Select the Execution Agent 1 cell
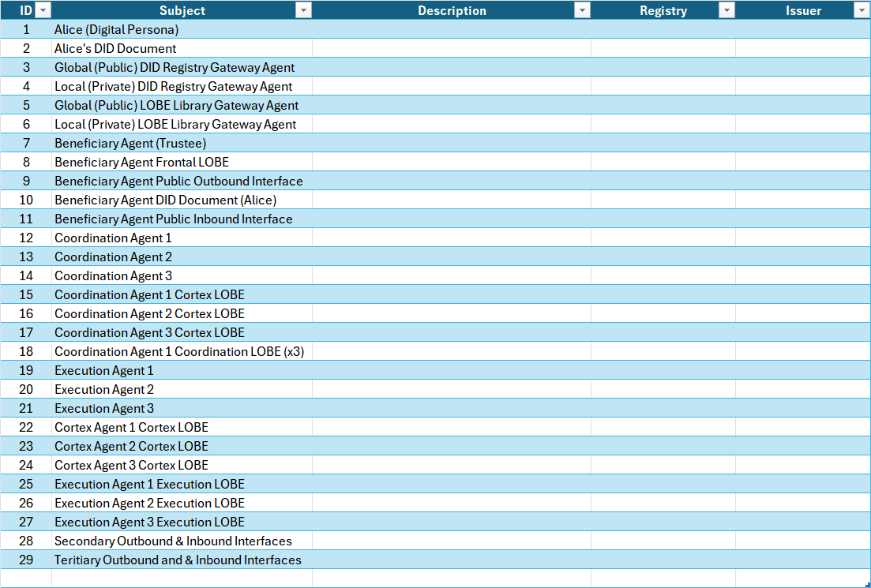The image size is (871, 588). click(x=104, y=371)
